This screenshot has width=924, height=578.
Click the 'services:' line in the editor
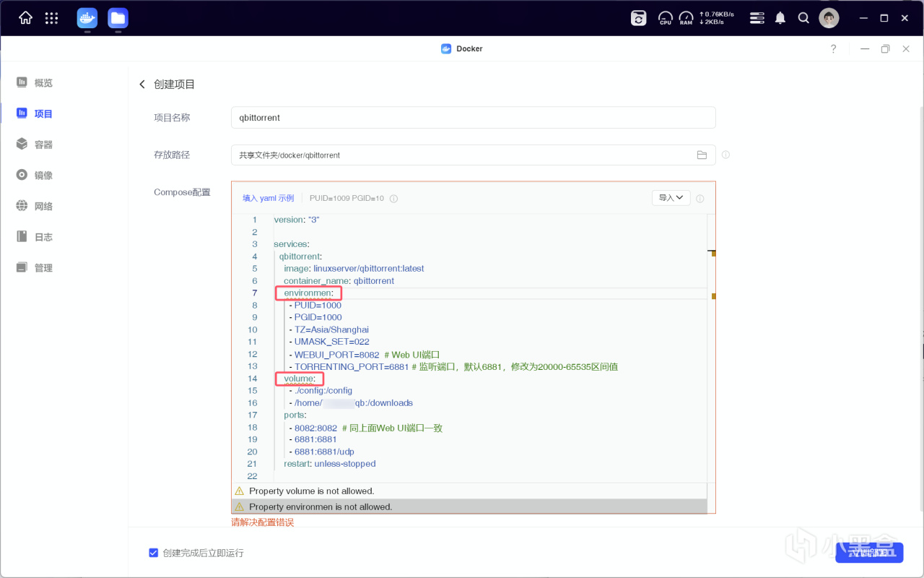click(x=292, y=244)
